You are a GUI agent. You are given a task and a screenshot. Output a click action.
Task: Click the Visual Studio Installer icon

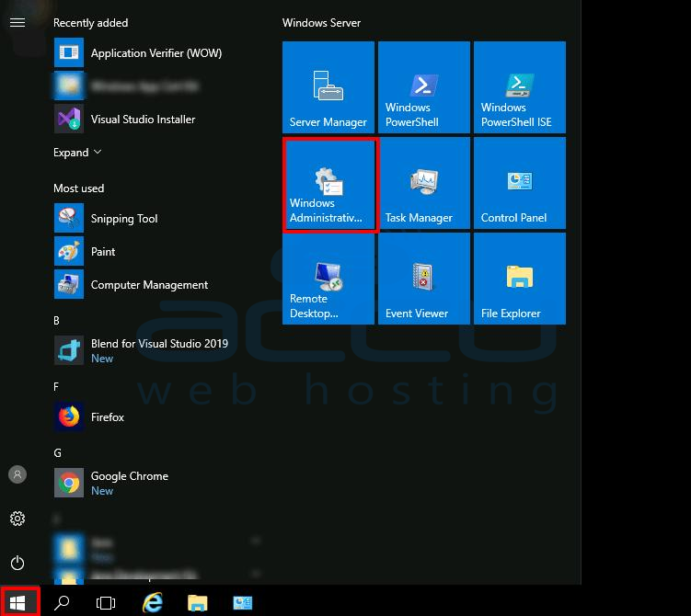point(69,119)
